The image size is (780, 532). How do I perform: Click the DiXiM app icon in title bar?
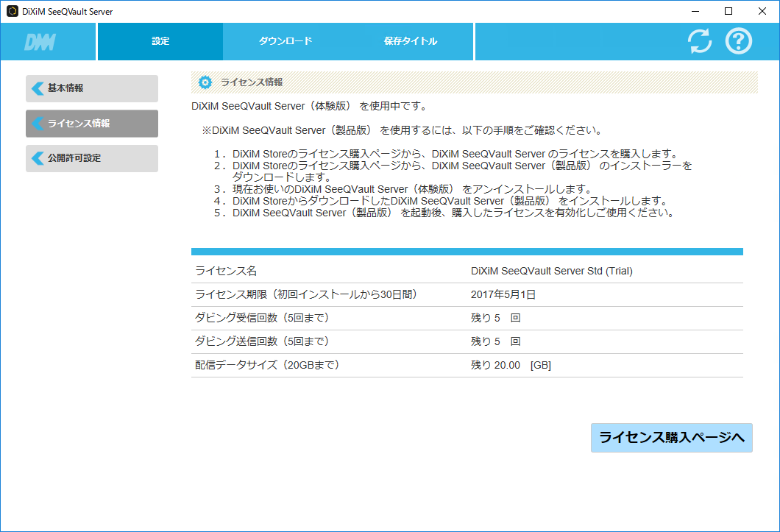[x=13, y=11]
